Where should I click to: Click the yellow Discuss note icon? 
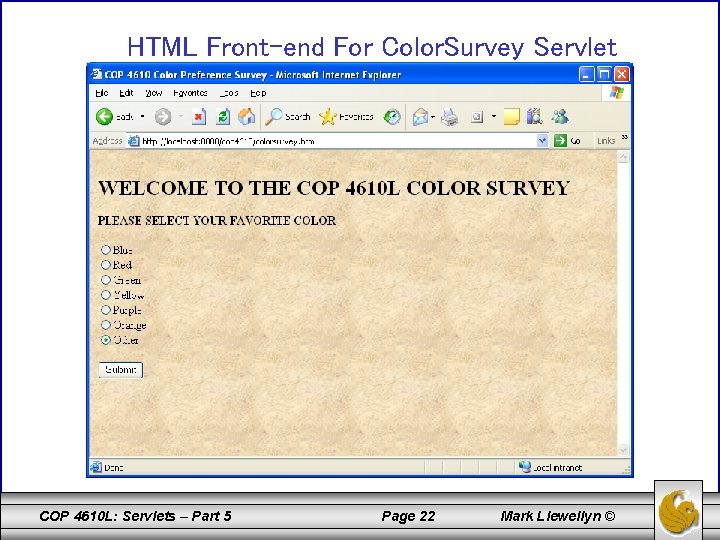pyautogui.click(x=512, y=117)
